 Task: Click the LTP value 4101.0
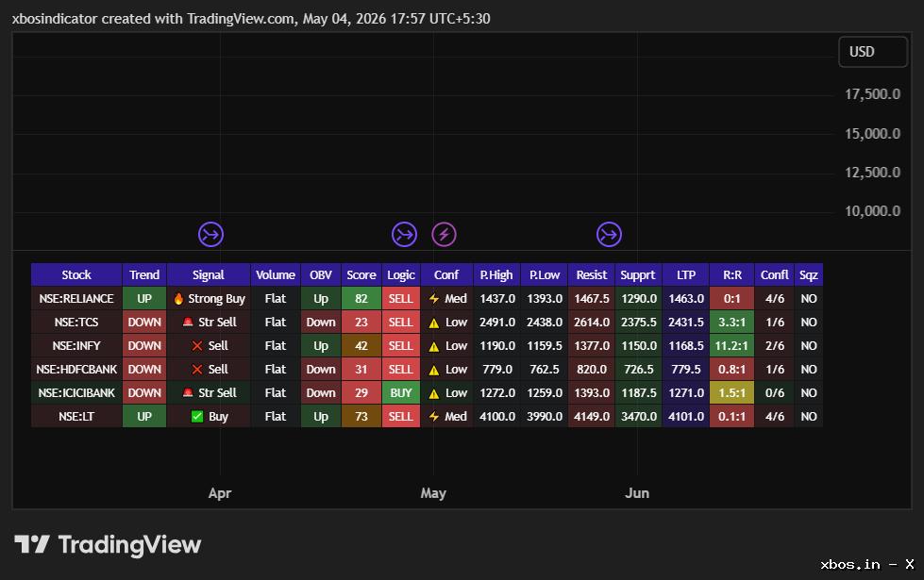[x=686, y=416]
